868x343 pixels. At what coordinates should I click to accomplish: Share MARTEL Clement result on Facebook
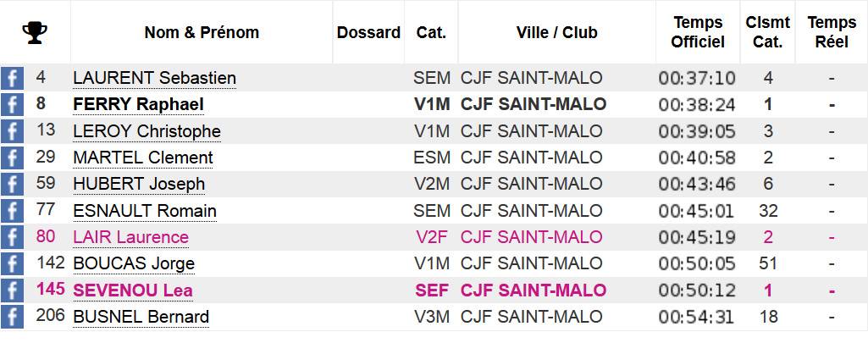click(12, 158)
